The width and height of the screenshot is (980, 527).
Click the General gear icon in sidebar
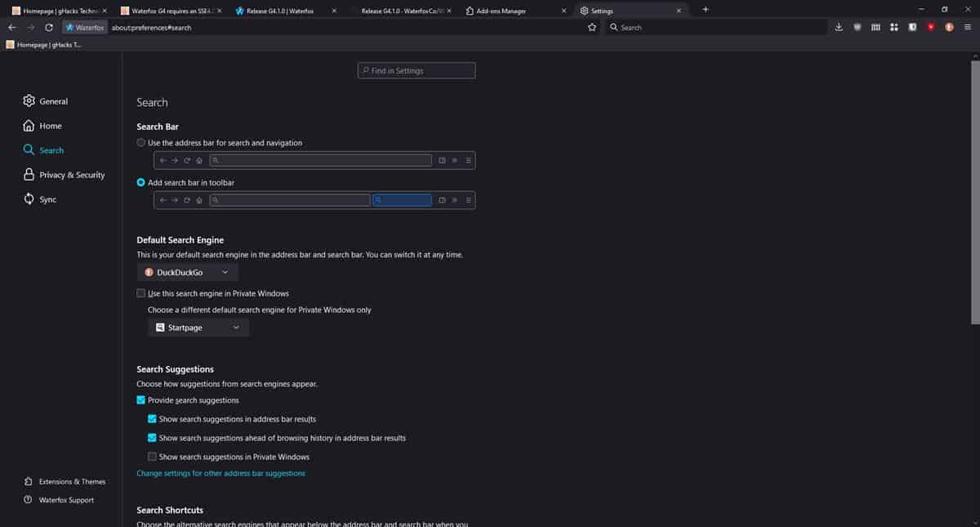[29, 101]
